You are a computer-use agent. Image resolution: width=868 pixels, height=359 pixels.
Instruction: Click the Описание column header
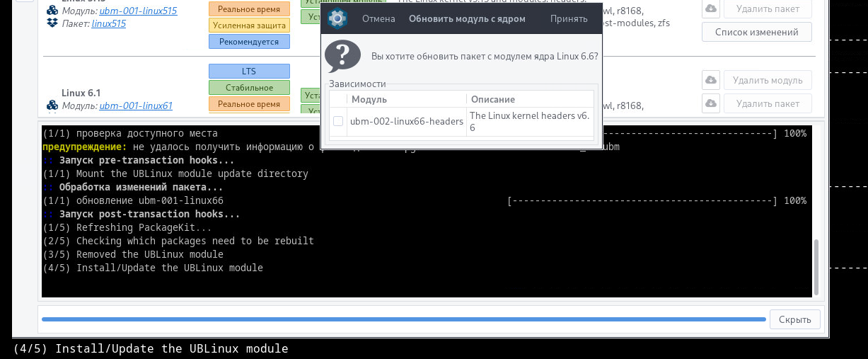531,99
